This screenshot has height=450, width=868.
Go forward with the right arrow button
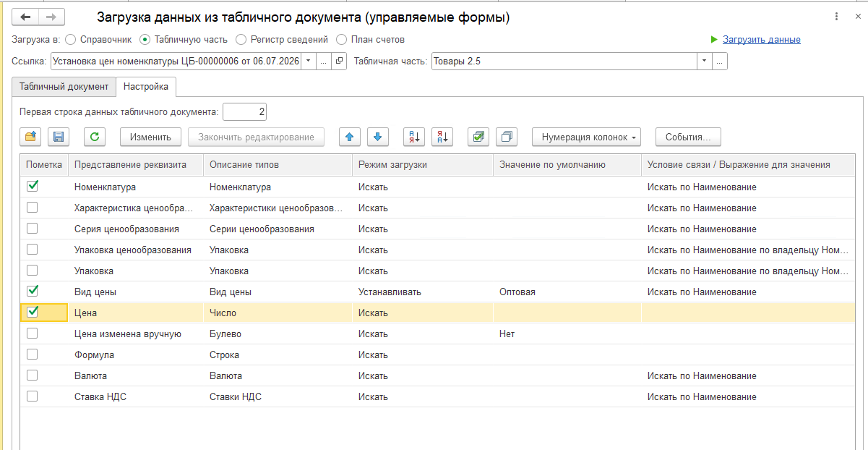pyautogui.click(x=51, y=17)
